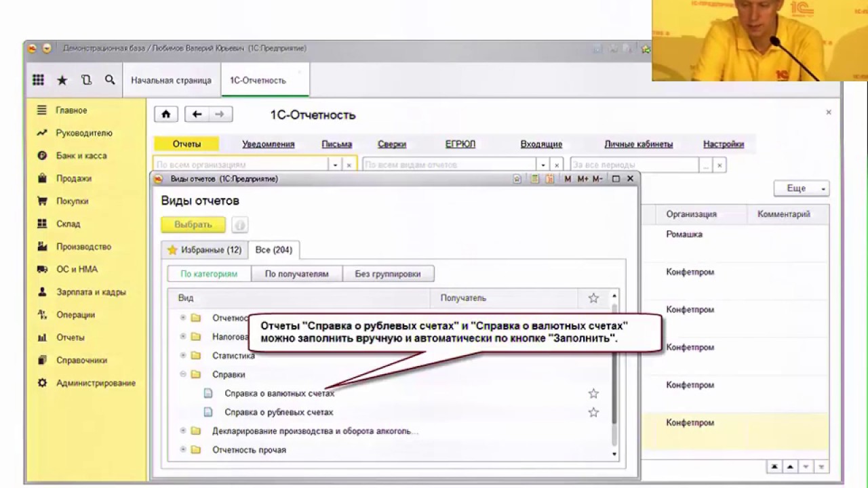Select Все (204) tab
The height and width of the screenshot is (488, 868).
[x=274, y=250]
